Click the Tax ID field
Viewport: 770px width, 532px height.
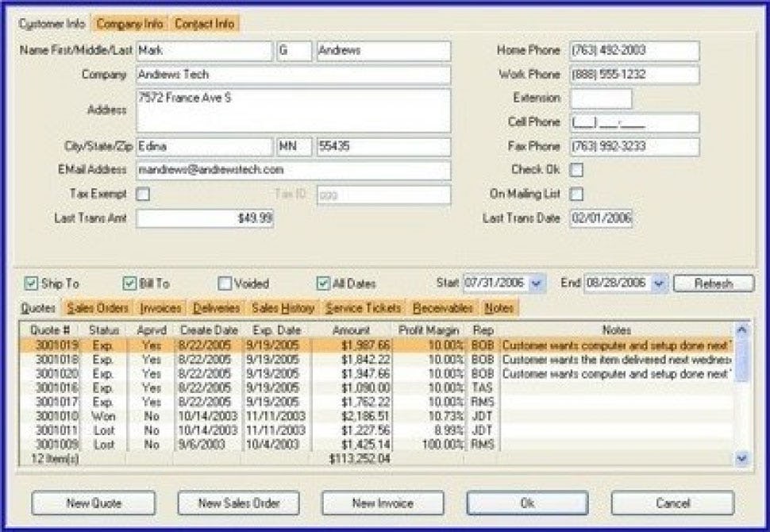click(383, 195)
